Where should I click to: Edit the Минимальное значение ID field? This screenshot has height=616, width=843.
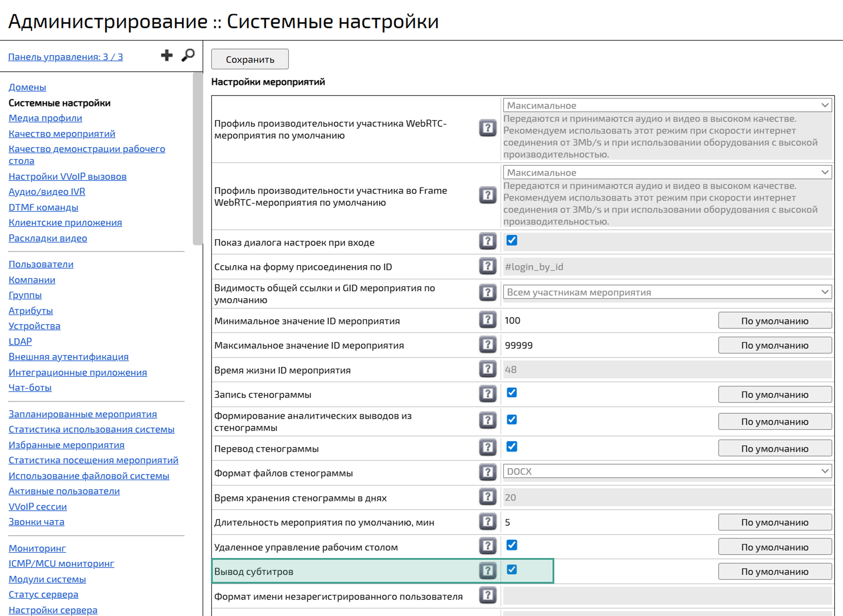coord(597,320)
